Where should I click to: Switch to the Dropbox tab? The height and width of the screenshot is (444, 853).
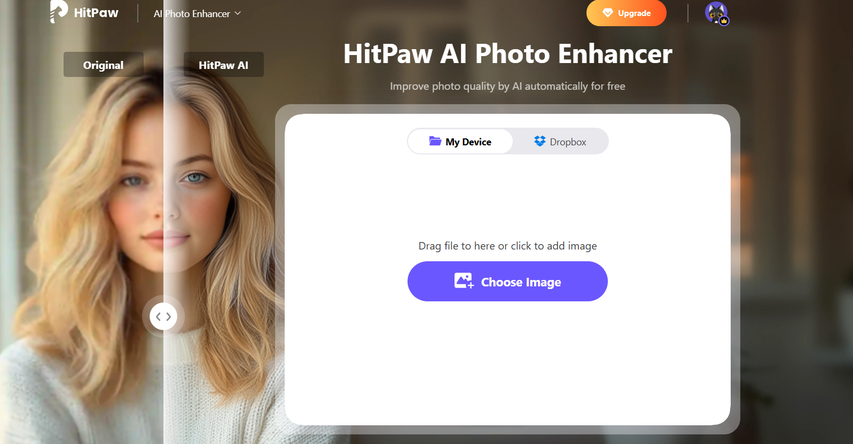point(560,141)
